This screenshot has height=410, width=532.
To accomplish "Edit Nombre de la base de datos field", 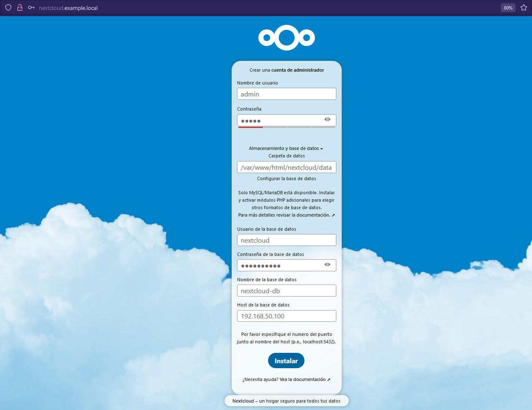I will click(x=287, y=291).
